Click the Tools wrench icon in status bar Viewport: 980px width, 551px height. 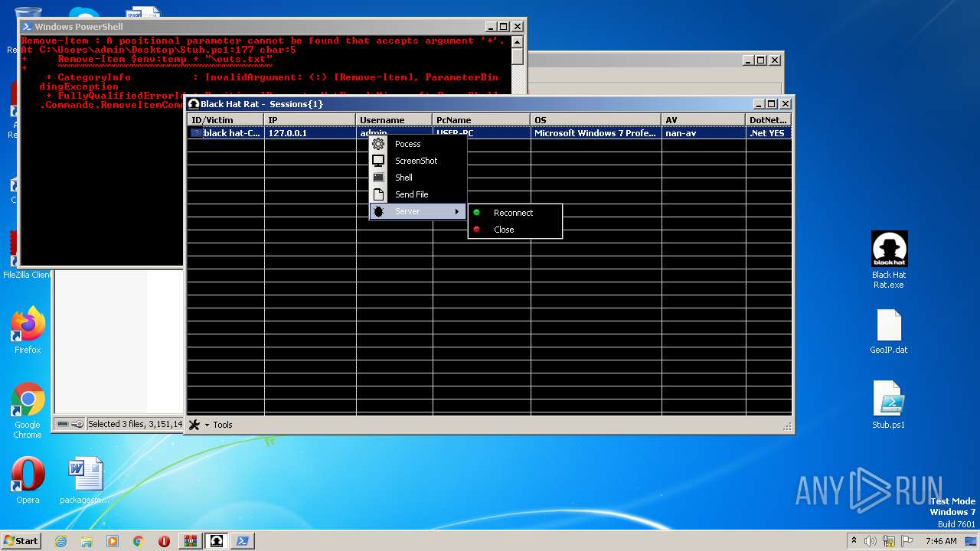click(194, 425)
